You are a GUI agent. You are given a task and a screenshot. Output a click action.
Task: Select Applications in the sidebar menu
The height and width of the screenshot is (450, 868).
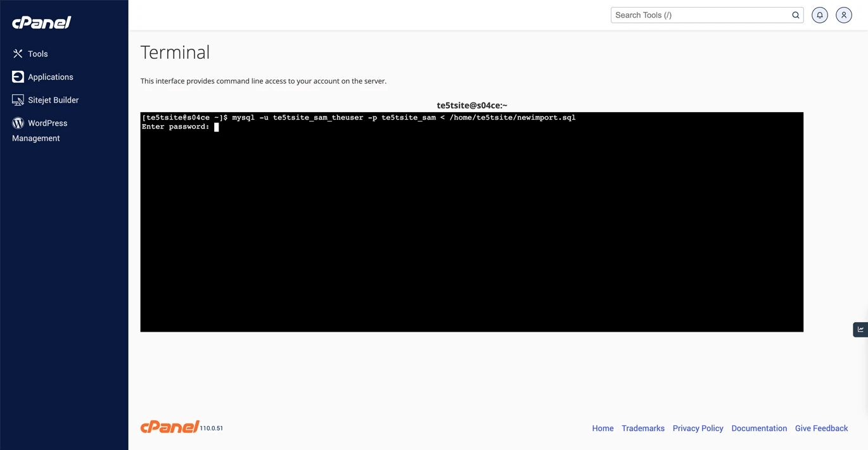point(51,77)
